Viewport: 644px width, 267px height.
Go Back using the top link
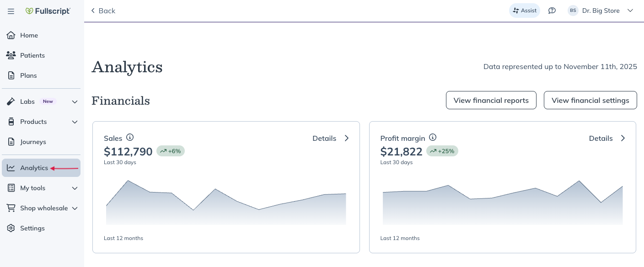103,11
